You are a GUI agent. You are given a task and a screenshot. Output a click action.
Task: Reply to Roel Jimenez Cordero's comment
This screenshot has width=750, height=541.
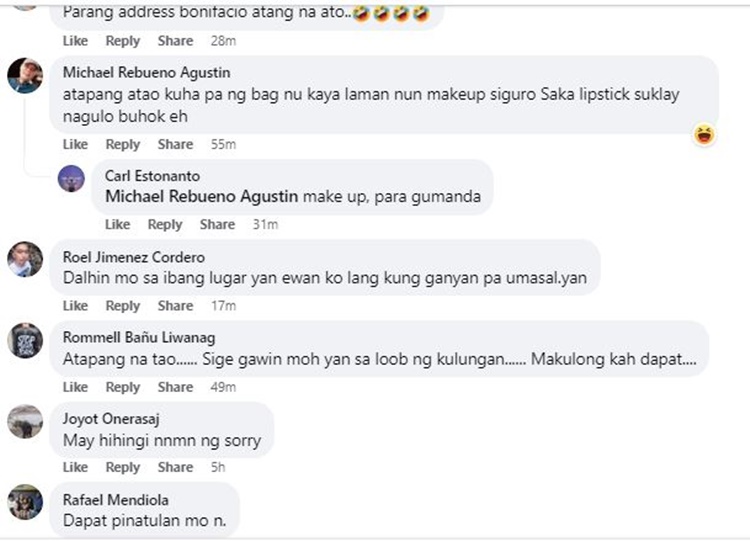point(123,306)
